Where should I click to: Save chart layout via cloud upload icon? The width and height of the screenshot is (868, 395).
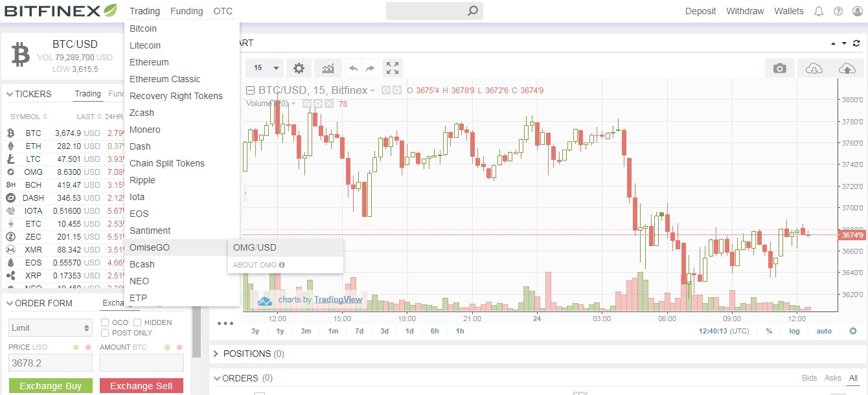(847, 67)
